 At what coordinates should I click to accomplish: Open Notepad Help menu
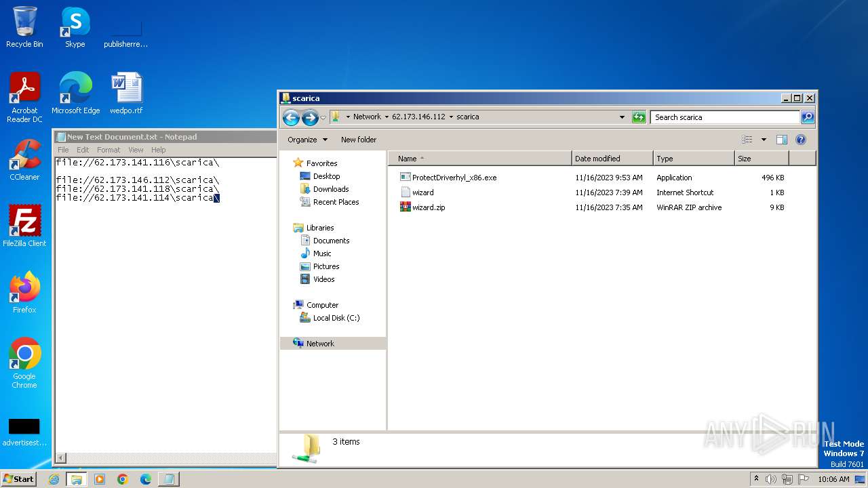158,150
